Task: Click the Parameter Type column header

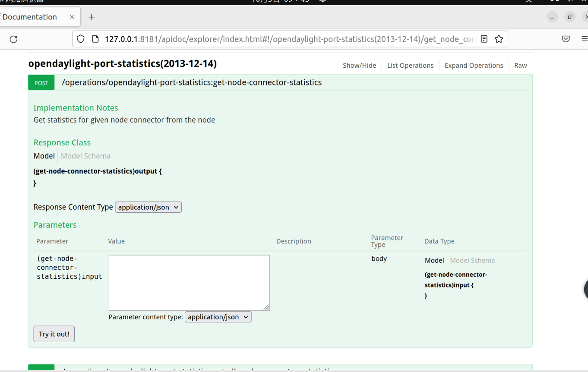Action: (387, 241)
